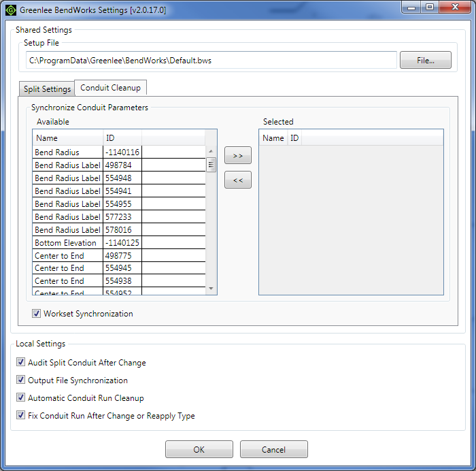Select the Bottom Elevation row

119,242
